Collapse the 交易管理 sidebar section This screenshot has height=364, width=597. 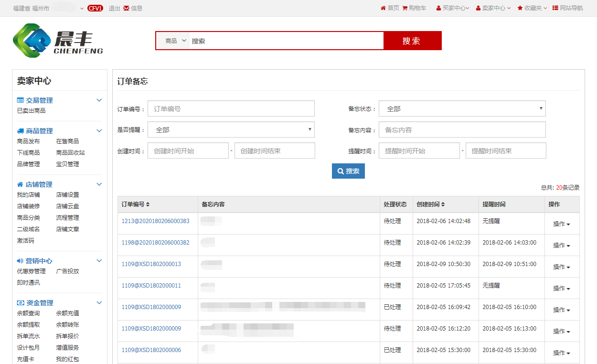click(99, 100)
